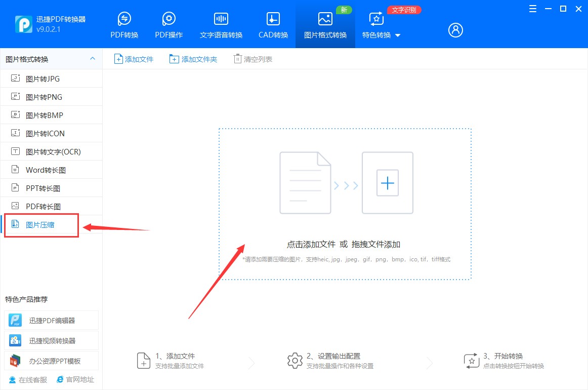Open the CAD转换 module
Screen dimensions: 588x390
pyautogui.click(x=272, y=23)
